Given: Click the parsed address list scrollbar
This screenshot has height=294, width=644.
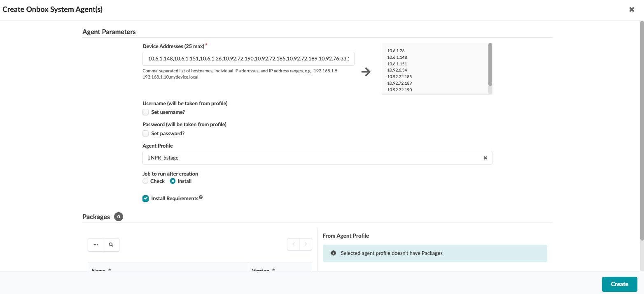Looking at the screenshot, I should coord(490,65).
